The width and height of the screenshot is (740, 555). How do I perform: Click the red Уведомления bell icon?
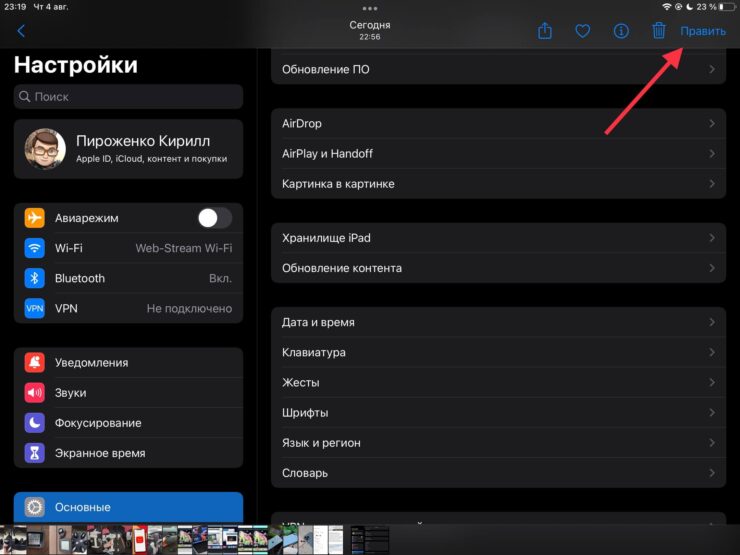tap(35, 363)
